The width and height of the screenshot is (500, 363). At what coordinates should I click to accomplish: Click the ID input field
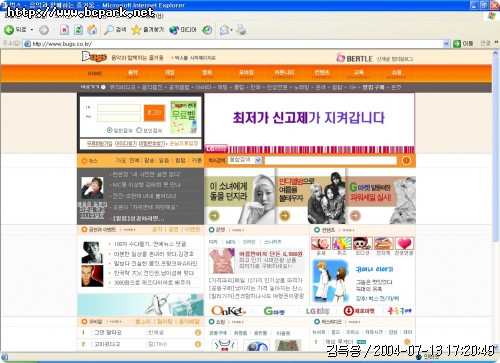click(x=119, y=108)
